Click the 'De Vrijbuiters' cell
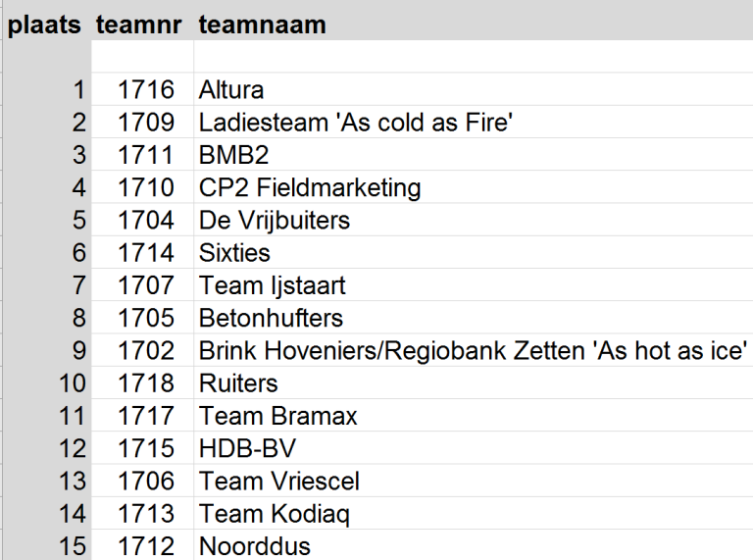This screenshot has height=560, width=753. coord(274,220)
